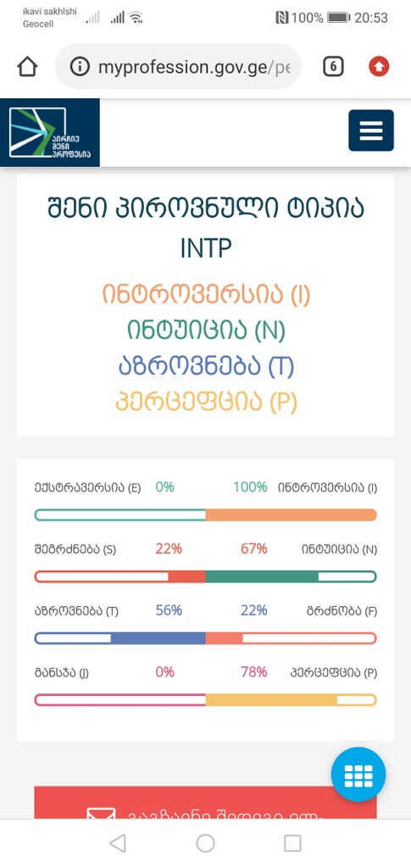The height and width of the screenshot is (868, 411).
Task: Click the site info icon in address bar
Action: coord(80,67)
